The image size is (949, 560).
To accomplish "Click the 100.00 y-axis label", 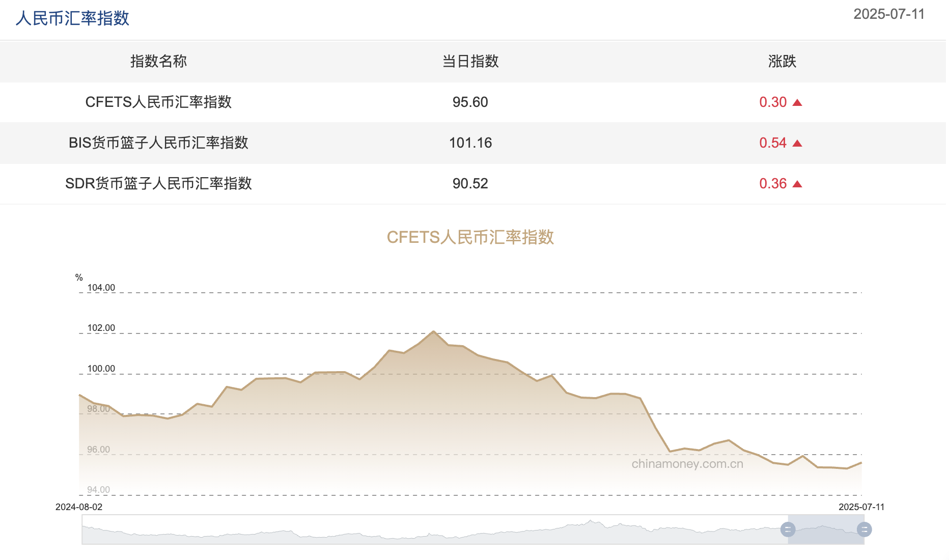I will point(101,369).
